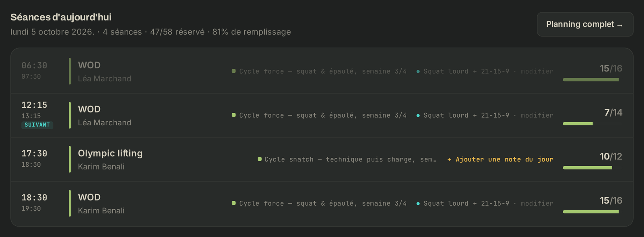Image resolution: width=644 pixels, height=237 pixels.
Task: Click Squat lourd + 21-15-9 note at 18:30
Action: click(466, 203)
